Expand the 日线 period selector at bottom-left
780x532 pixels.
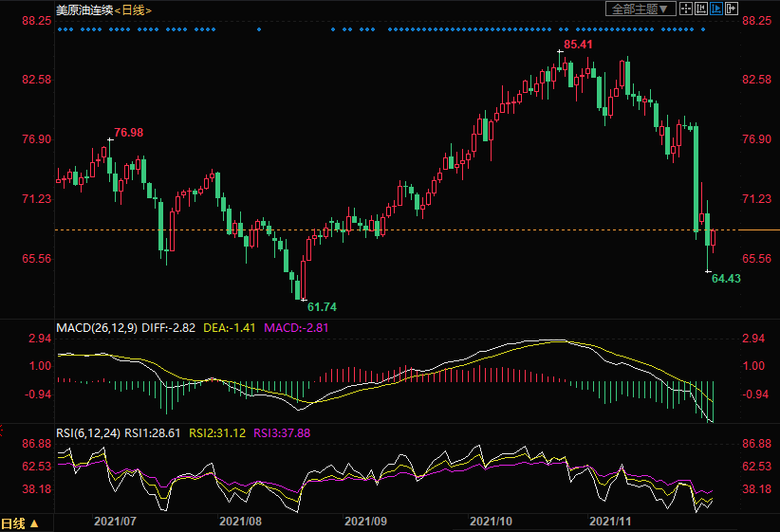(20, 523)
